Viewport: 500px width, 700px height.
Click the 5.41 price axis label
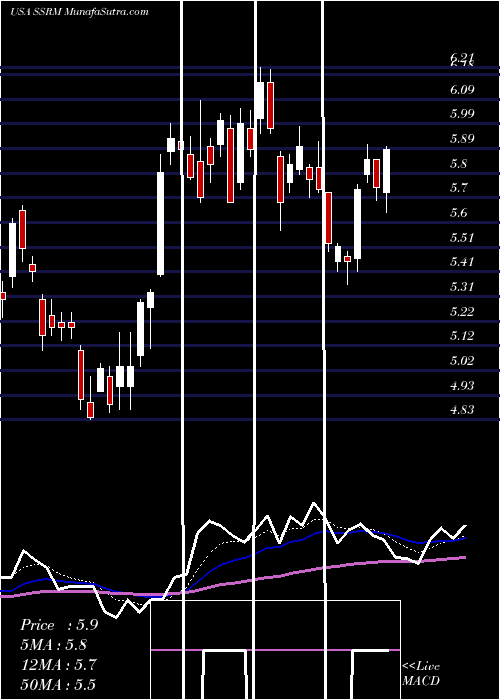(462, 262)
